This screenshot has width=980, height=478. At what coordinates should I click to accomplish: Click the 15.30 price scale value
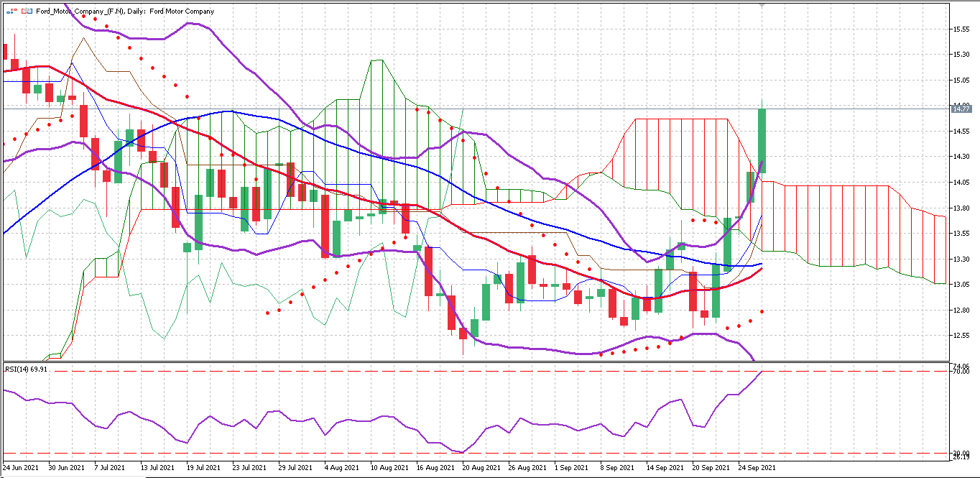961,55
